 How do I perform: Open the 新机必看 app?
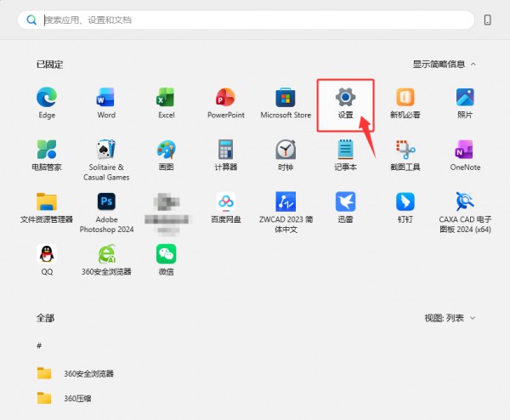coord(405,103)
